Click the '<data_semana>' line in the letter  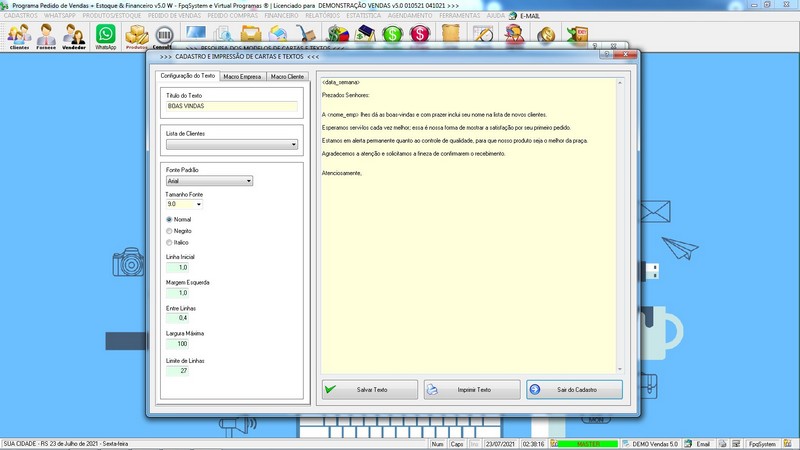[x=341, y=82]
